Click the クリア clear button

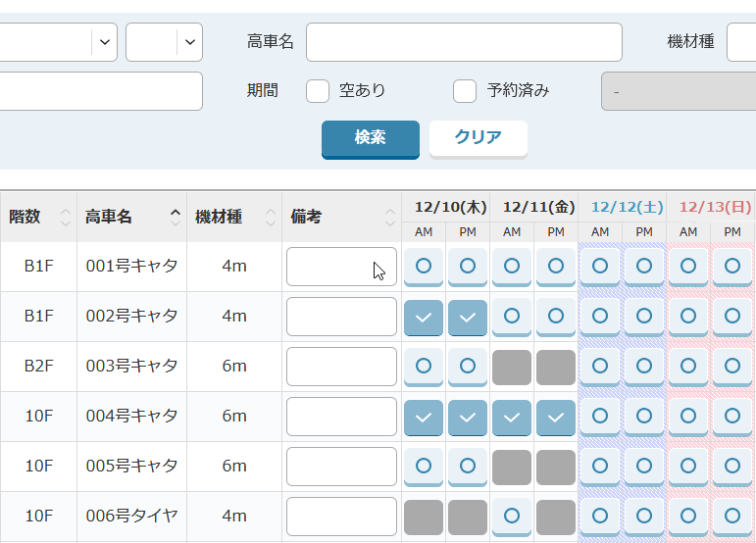(x=478, y=138)
